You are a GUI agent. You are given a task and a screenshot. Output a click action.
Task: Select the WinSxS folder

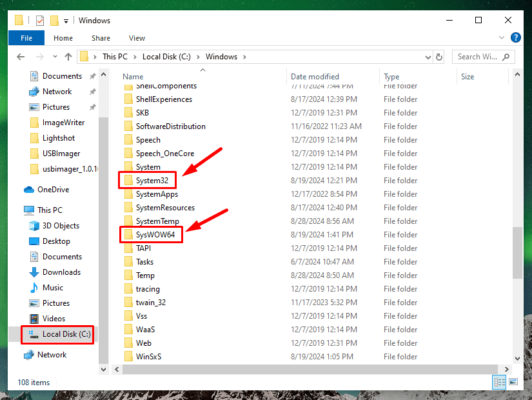point(148,357)
